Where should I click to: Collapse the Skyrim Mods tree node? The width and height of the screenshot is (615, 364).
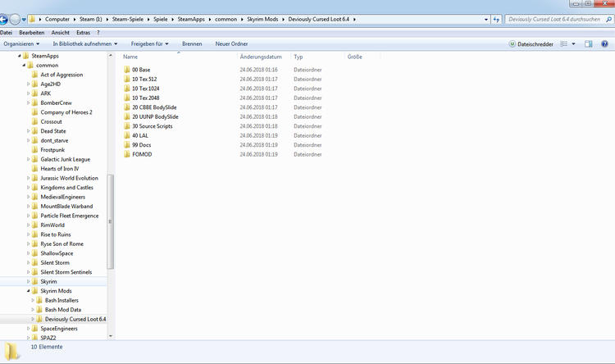tap(28, 291)
